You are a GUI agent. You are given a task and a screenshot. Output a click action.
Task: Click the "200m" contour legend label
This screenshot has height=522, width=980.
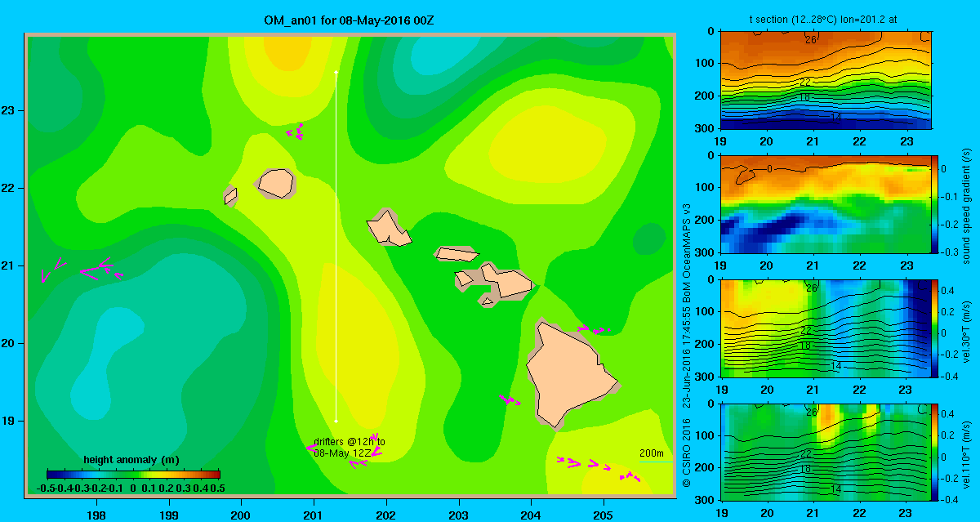pos(651,453)
